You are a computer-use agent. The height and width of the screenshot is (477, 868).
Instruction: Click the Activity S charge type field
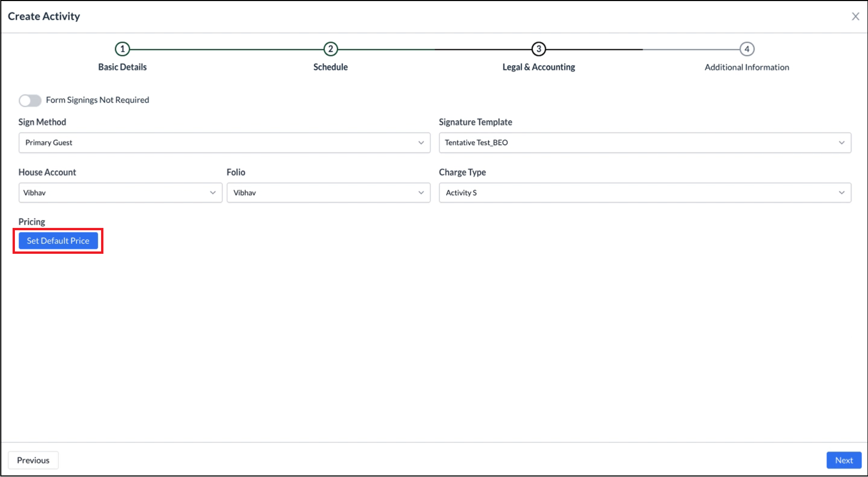[573, 192]
